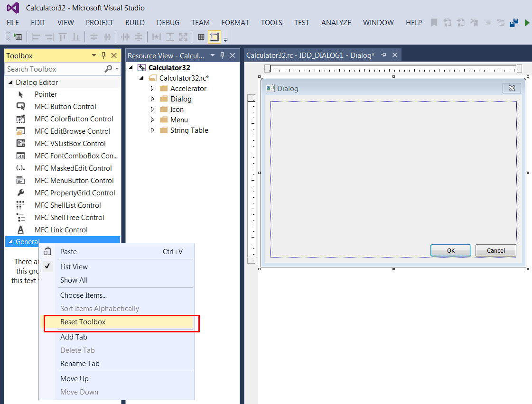The image size is (532, 404).
Task: Click the Previous Bookmark icon
Action: 447,23
